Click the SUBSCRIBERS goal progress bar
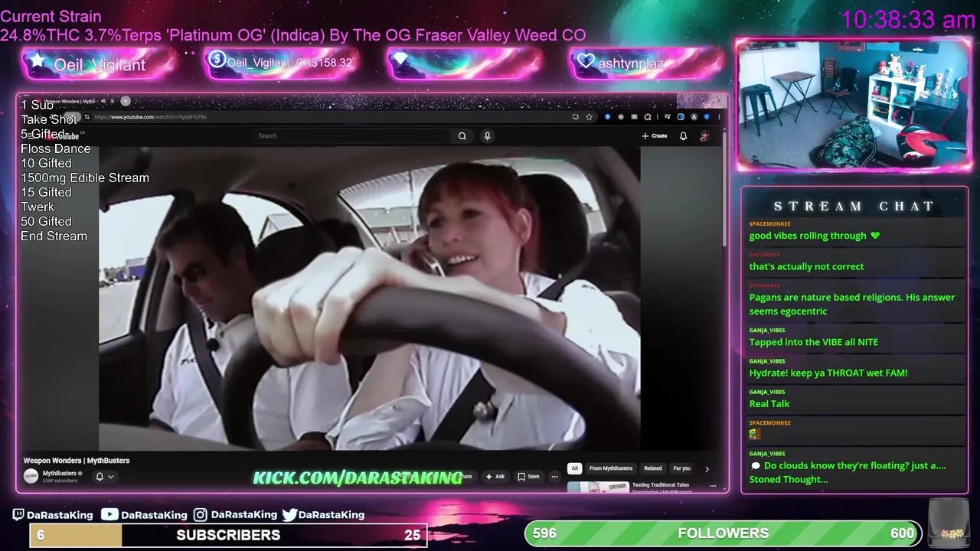The height and width of the screenshot is (551, 980). click(228, 535)
